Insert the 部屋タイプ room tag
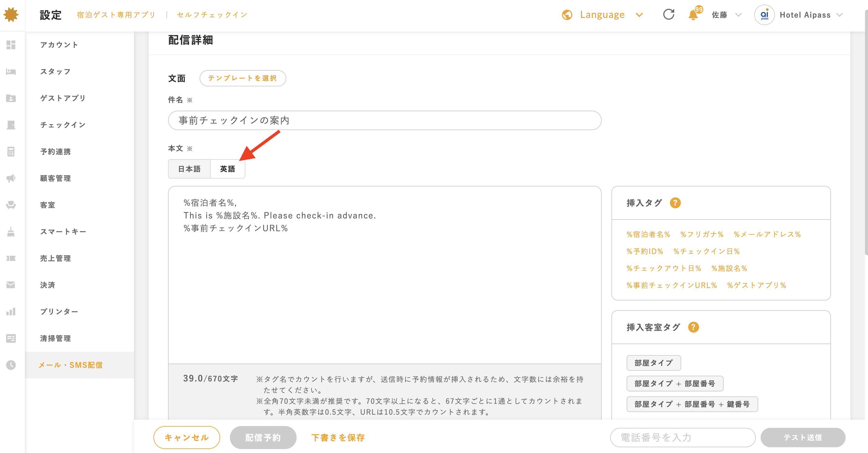 [x=654, y=363]
